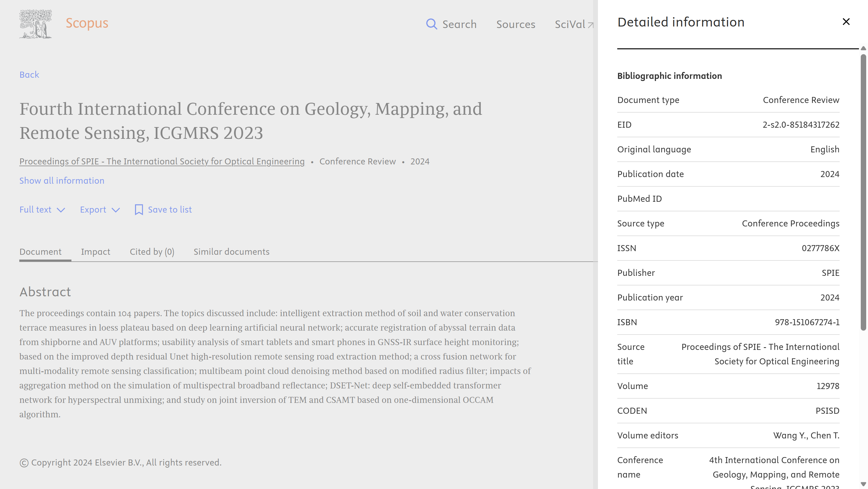
Task: Click the Export button label
Action: [93, 210]
